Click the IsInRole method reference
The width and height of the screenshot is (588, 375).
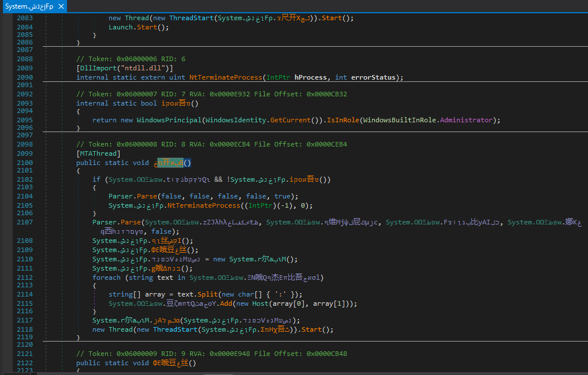pyautogui.click(x=344, y=120)
